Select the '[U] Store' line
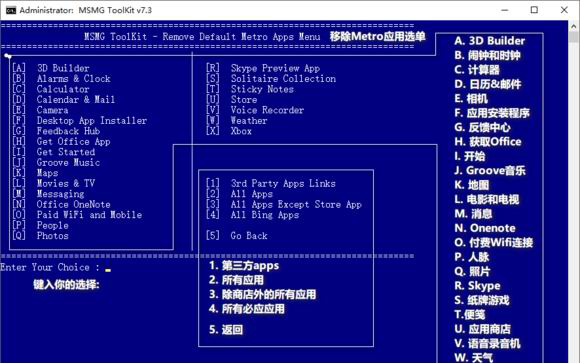 tap(232, 100)
